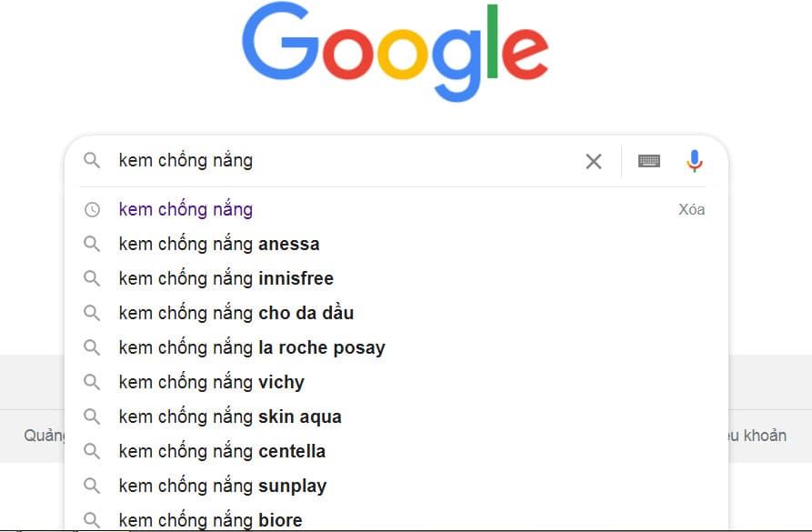Open the on-screen keyboard icon

[x=647, y=161]
